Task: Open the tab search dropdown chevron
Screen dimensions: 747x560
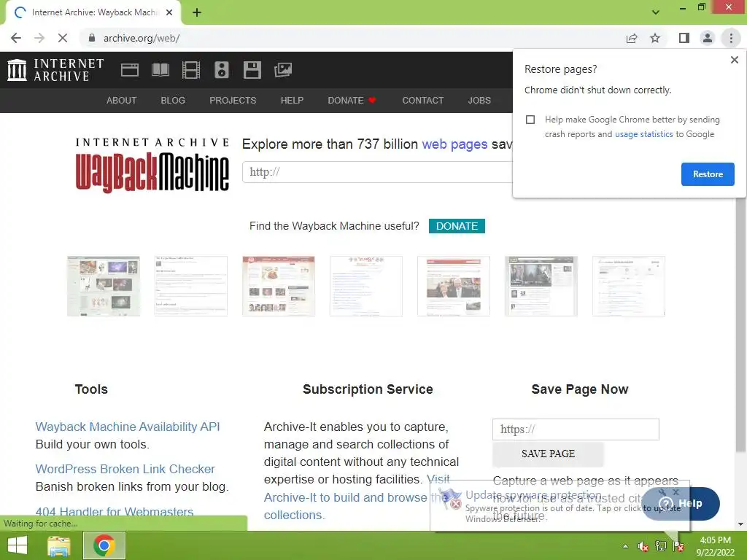Action: tap(656, 12)
